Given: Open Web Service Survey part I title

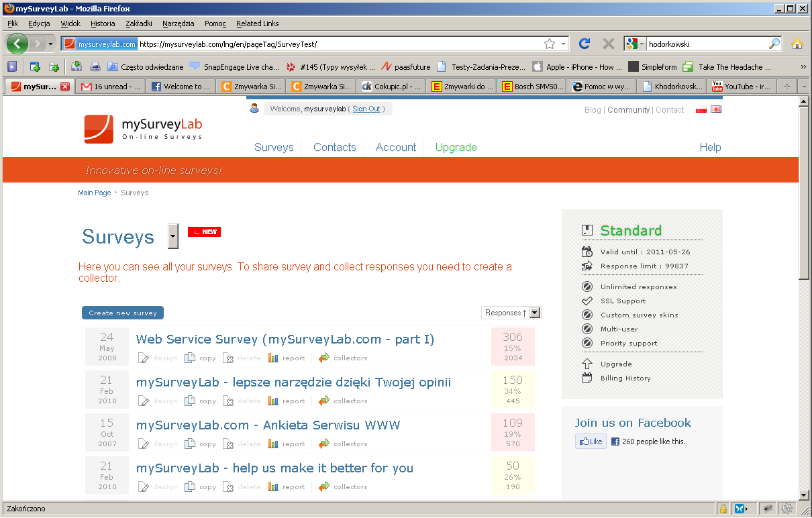Looking at the screenshot, I should [285, 340].
